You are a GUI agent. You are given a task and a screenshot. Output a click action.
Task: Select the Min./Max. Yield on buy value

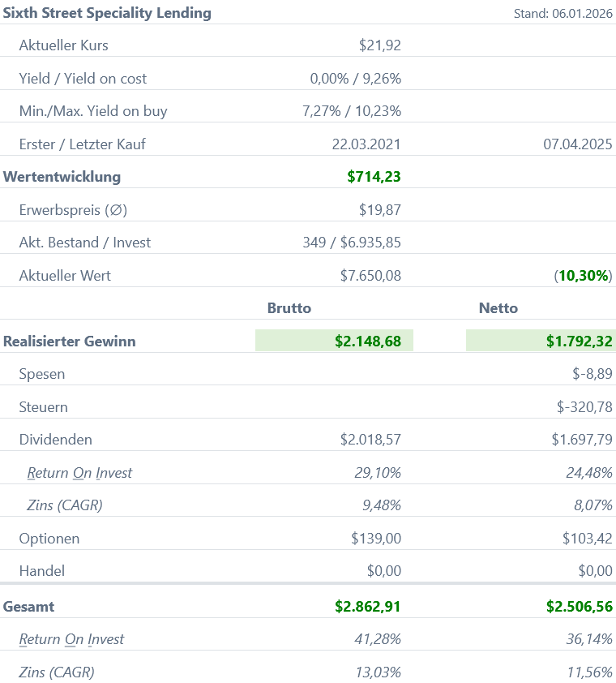[351, 111]
